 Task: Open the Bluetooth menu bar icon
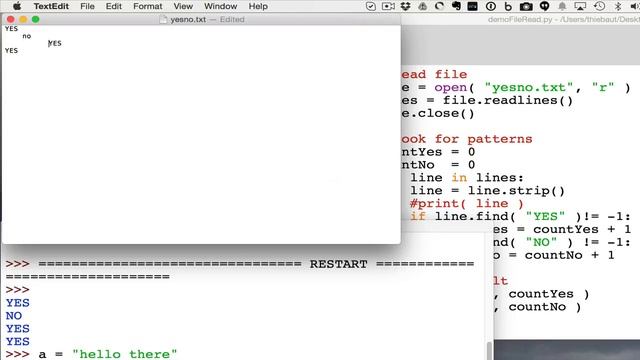click(x=618, y=6)
